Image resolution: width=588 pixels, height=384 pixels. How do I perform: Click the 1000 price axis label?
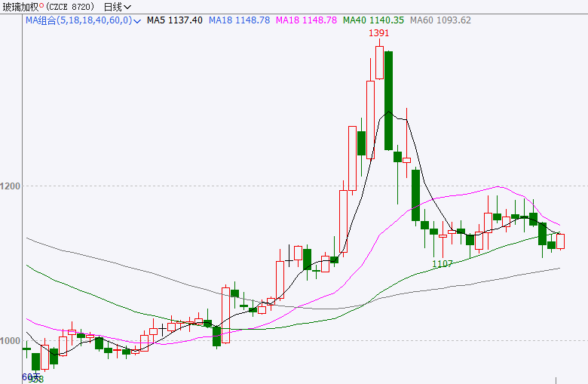coord(10,341)
